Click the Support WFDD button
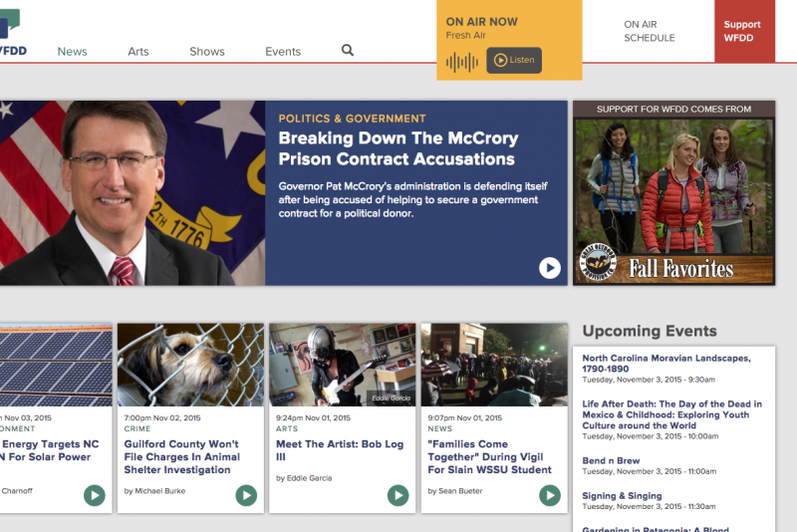Image resolution: width=797 pixels, height=532 pixels. tap(744, 32)
